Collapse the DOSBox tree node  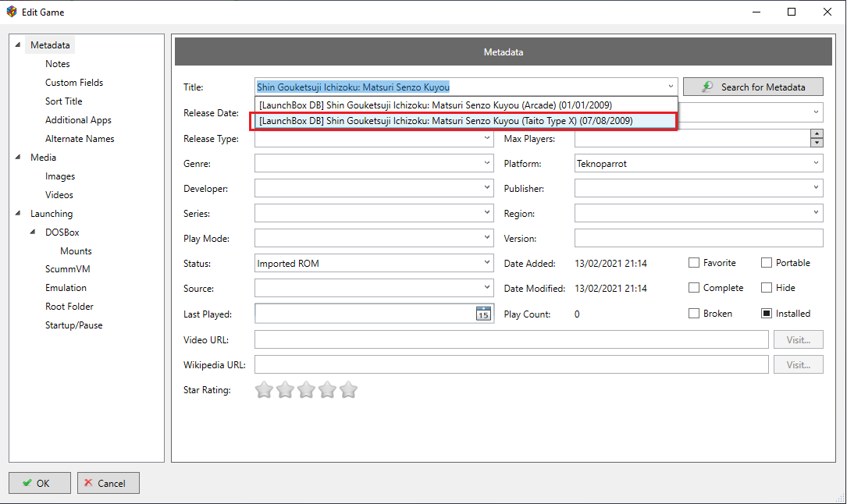pyautogui.click(x=33, y=232)
